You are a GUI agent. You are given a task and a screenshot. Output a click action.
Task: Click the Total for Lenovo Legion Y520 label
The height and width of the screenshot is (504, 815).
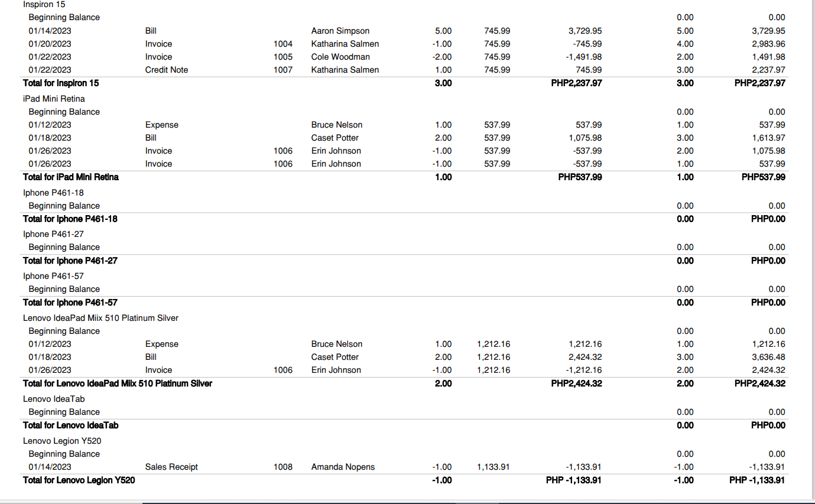tap(79, 480)
